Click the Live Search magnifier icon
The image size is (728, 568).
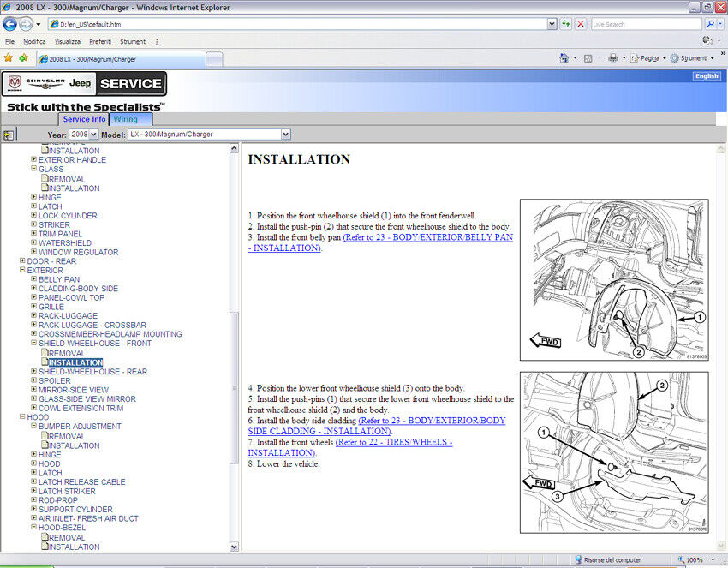point(710,24)
